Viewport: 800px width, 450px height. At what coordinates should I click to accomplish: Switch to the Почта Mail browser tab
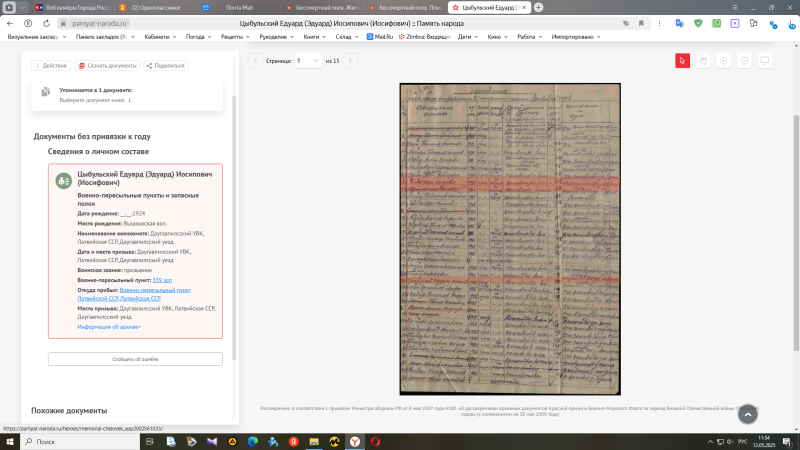coord(239,7)
